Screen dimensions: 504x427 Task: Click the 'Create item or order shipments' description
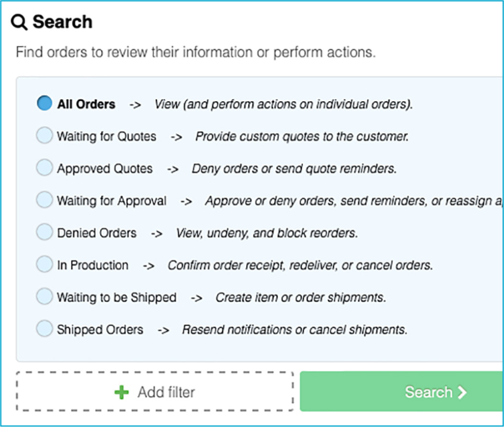(300, 298)
